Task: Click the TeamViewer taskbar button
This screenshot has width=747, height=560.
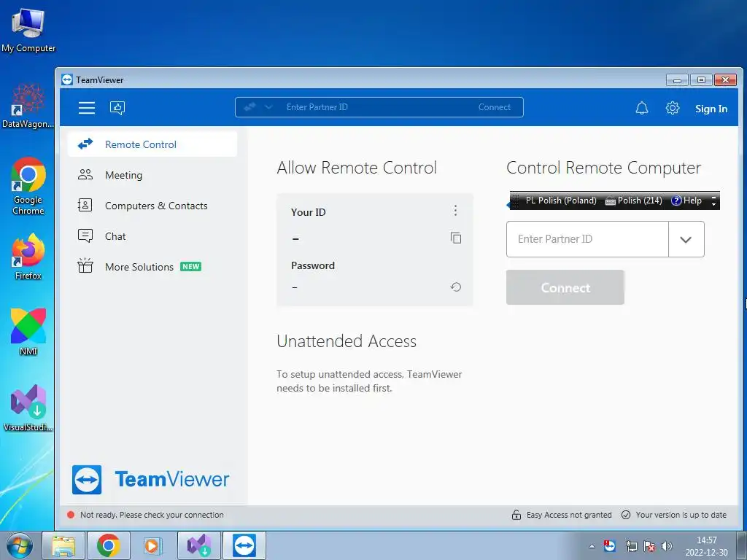Action: click(x=244, y=545)
